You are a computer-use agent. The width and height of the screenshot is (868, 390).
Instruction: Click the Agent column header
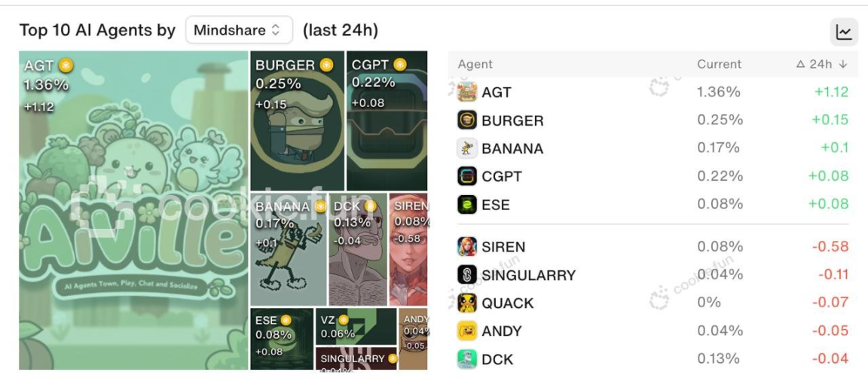coord(475,64)
